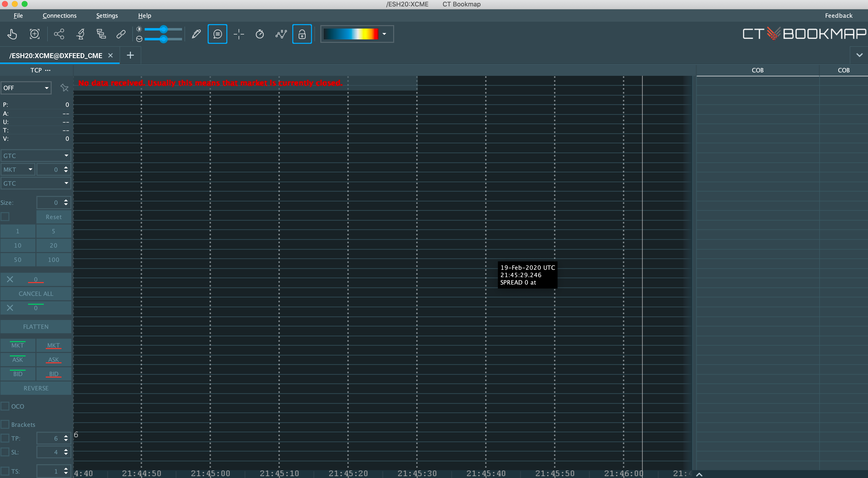Viewport: 868px width, 478px height.
Task: Add a new tab with plus button
Action: click(130, 55)
